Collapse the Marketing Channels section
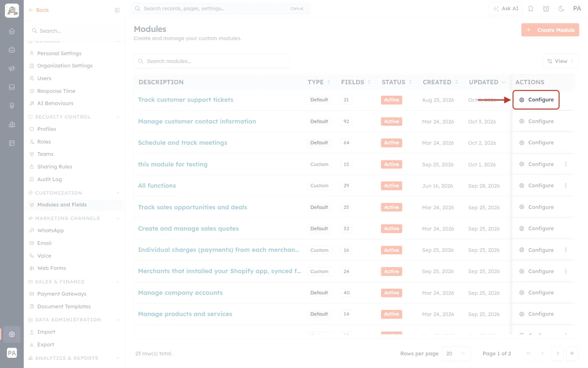Image resolution: width=588 pixels, height=368 pixels. (118, 218)
